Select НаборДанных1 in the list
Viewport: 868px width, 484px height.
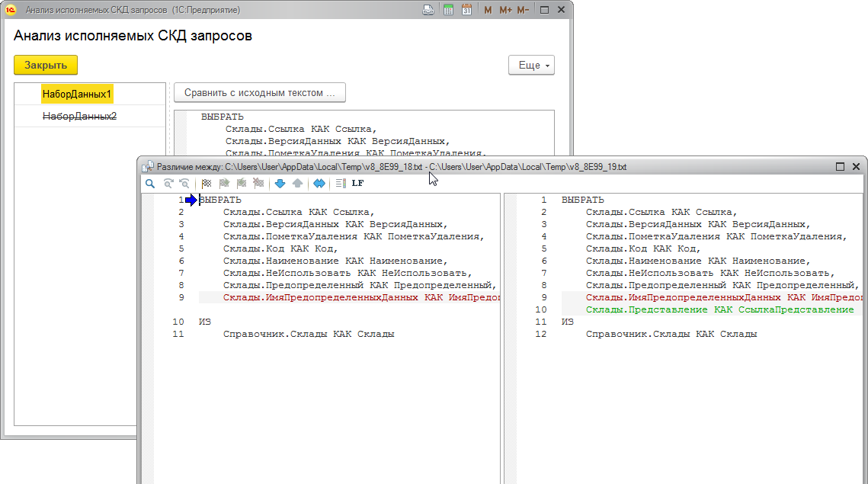pyautogui.click(x=77, y=95)
